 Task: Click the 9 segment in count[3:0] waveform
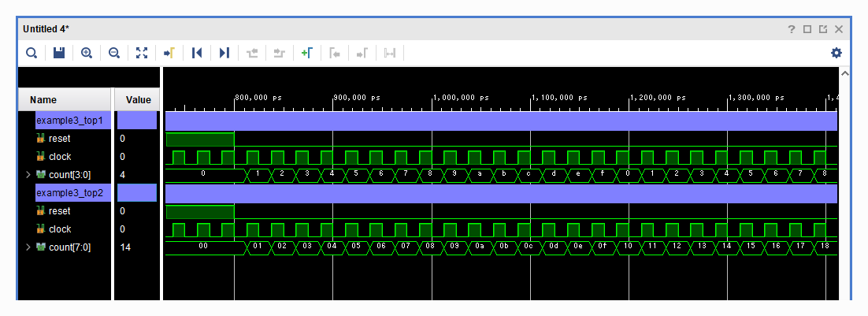click(x=454, y=174)
